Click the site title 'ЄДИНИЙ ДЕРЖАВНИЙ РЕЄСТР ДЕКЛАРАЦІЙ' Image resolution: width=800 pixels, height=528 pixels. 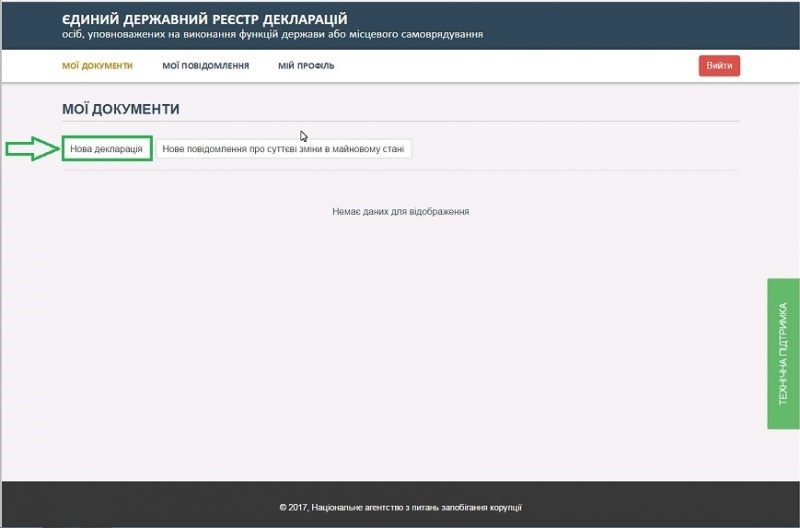pyautogui.click(x=204, y=19)
